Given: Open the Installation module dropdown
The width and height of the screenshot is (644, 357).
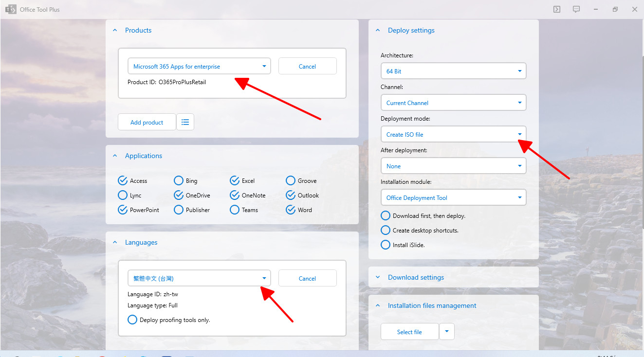Looking at the screenshot, I should (x=453, y=197).
